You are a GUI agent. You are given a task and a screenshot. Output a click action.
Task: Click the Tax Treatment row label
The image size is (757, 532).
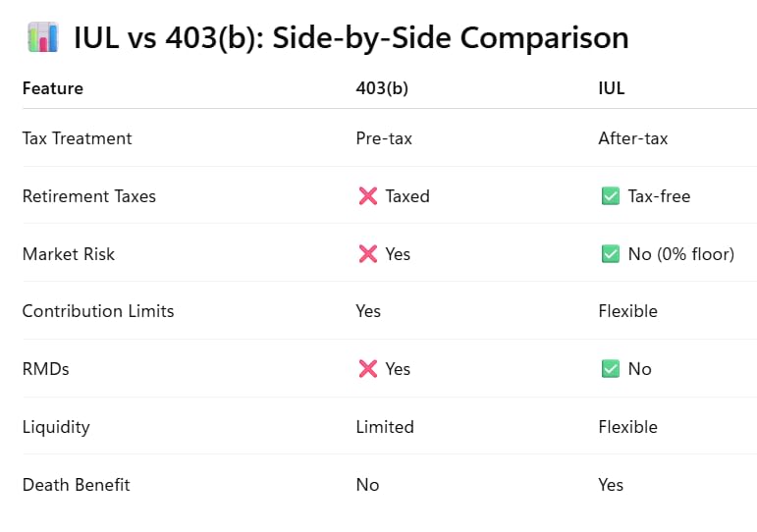pyautogui.click(x=78, y=138)
